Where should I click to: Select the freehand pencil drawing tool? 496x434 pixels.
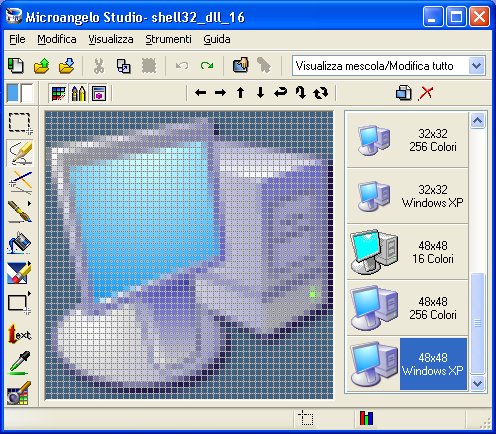tap(20, 153)
